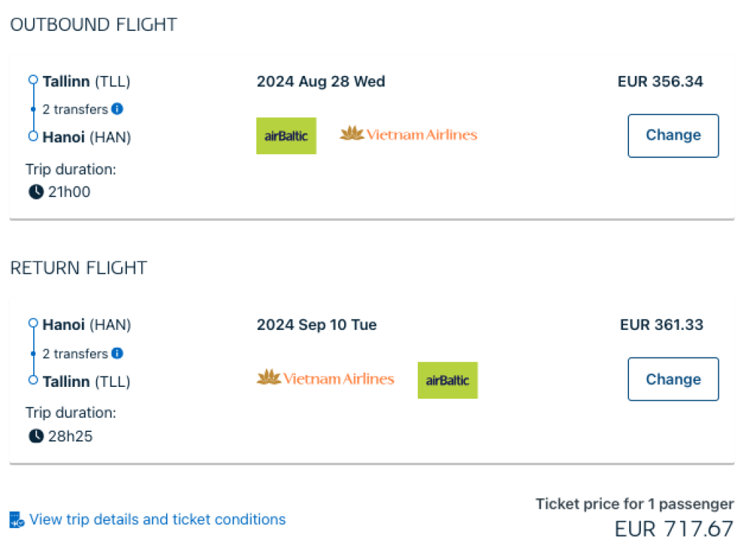Open View trip details and ticket conditions

(x=157, y=520)
